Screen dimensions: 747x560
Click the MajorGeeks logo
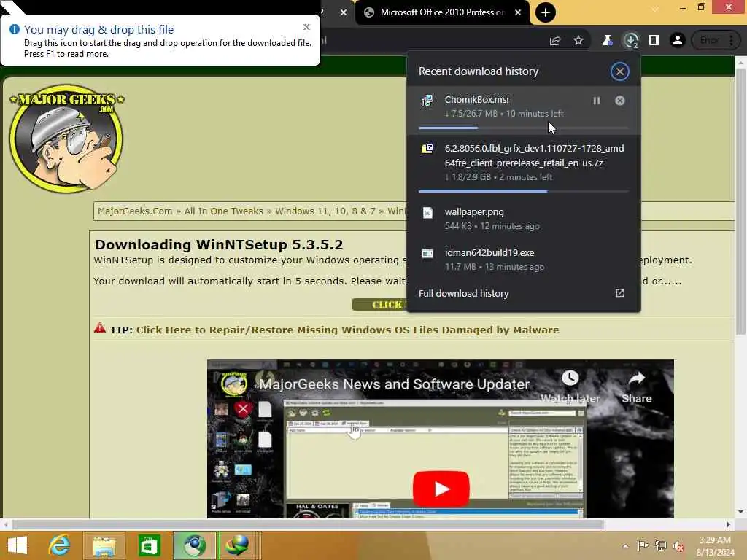coord(66,138)
